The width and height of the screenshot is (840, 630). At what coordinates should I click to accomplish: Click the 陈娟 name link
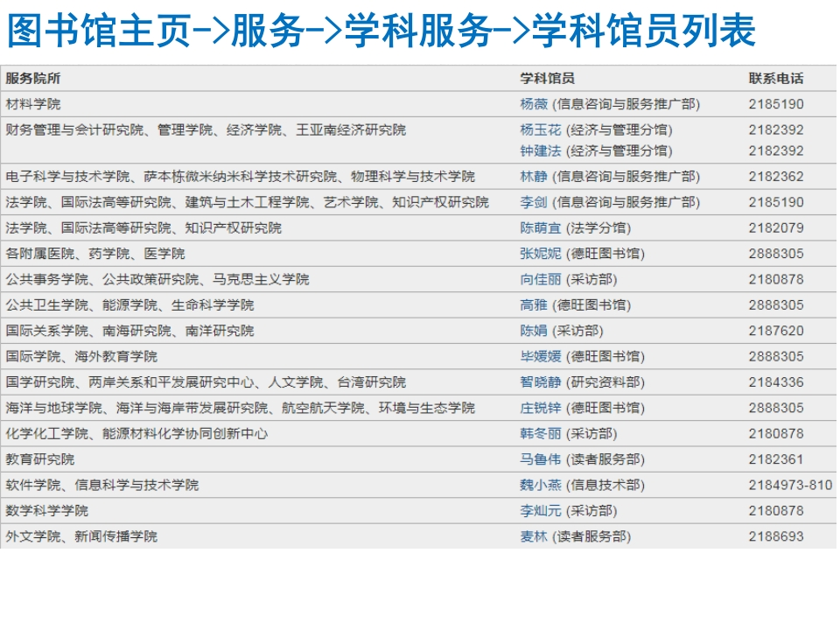click(534, 332)
